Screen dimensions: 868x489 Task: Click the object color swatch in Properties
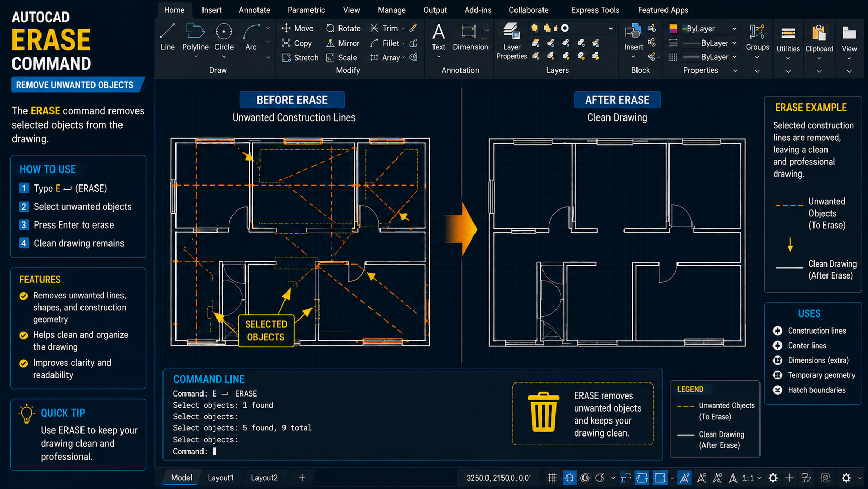pos(673,29)
